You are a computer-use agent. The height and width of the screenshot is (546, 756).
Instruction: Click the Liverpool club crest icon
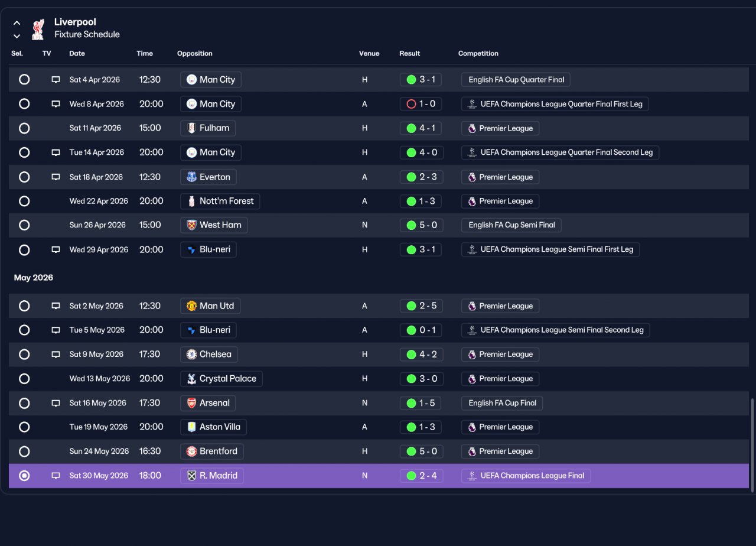38,28
